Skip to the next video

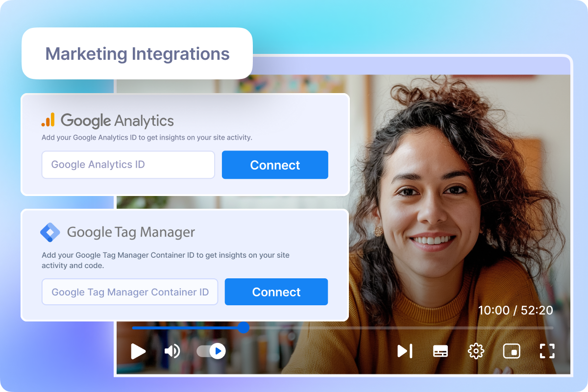point(405,351)
